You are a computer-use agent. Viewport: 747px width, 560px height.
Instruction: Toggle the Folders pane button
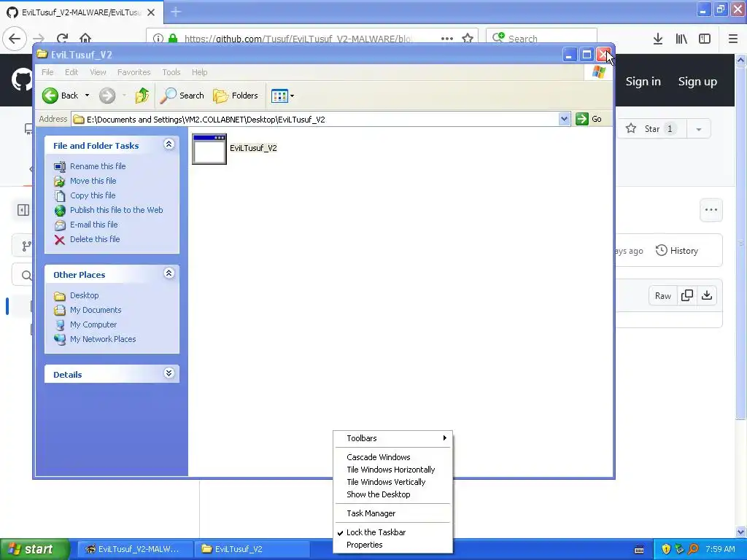[x=236, y=96]
